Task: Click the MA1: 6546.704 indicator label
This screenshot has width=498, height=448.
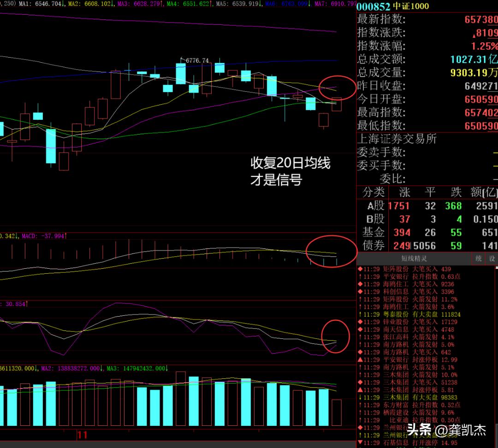Action: pos(42,4)
